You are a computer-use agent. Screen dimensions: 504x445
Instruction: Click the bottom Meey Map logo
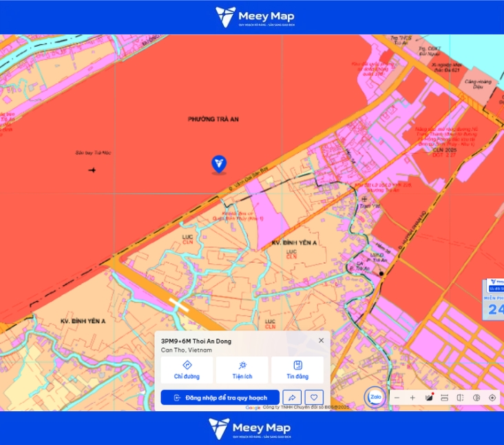[x=250, y=428]
